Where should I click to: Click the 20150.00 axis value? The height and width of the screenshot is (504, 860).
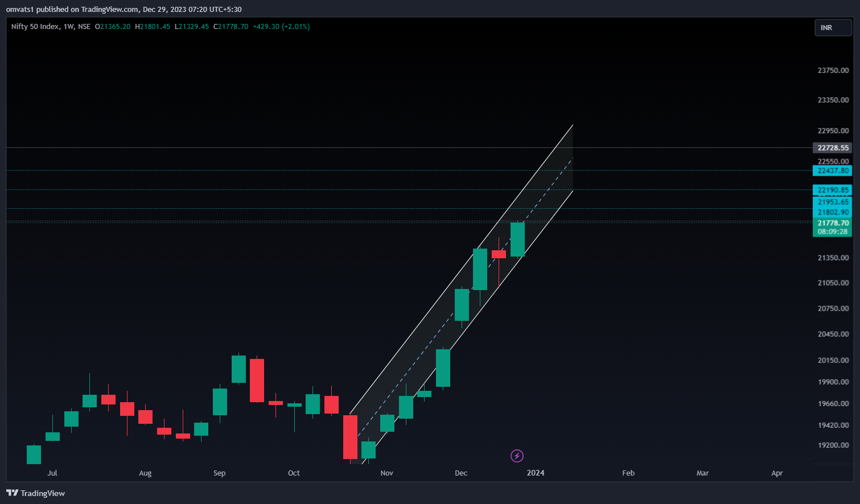[x=833, y=360]
